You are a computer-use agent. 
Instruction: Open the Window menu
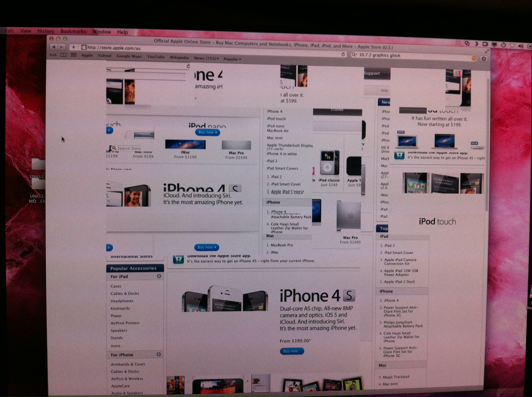[x=101, y=32]
